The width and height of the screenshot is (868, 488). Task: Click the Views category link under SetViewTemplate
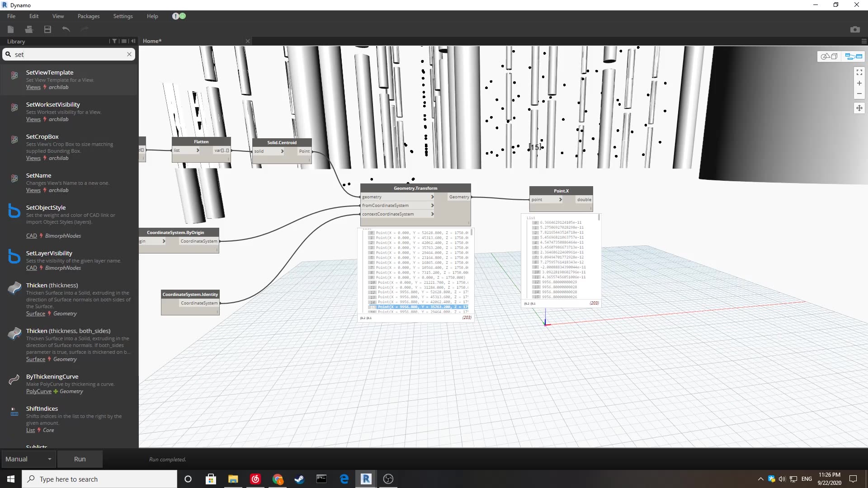tap(33, 87)
